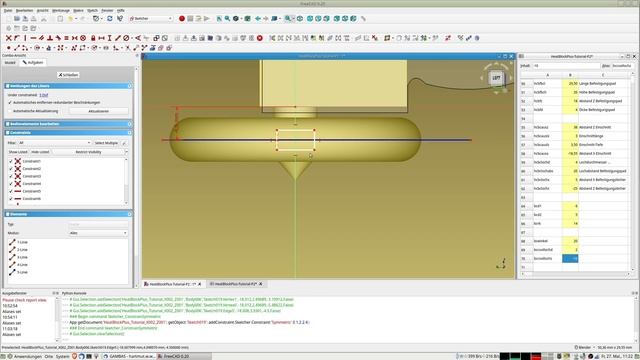
Task: Click the red Record macro icon
Action: pyautogui.click(x=182, y=18)
